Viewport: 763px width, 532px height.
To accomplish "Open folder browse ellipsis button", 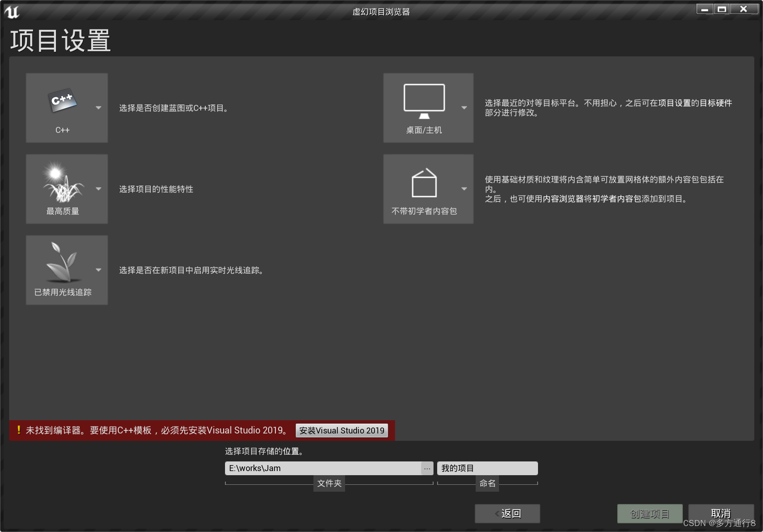I will pyautogui.click(x=427, y=468).
